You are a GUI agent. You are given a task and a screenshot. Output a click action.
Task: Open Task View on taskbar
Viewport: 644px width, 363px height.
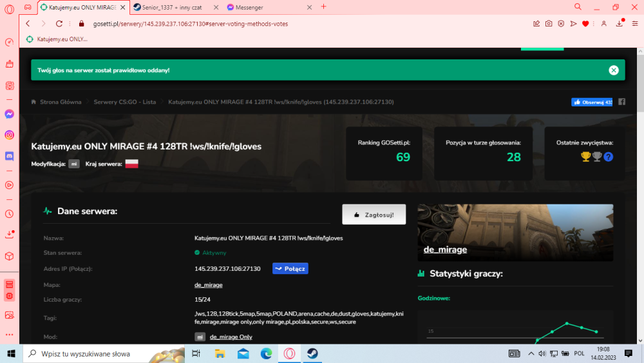196,353
